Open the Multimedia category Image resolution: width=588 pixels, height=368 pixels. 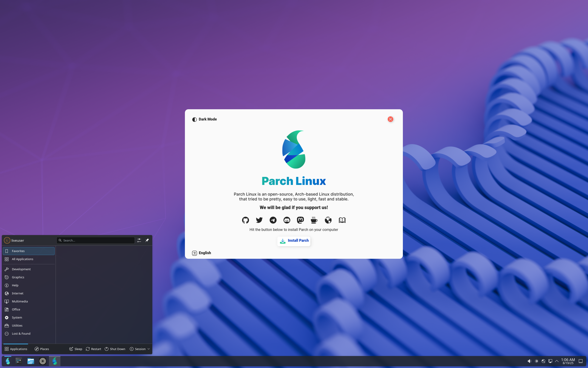pyautogui.click(x=29, y=301)
